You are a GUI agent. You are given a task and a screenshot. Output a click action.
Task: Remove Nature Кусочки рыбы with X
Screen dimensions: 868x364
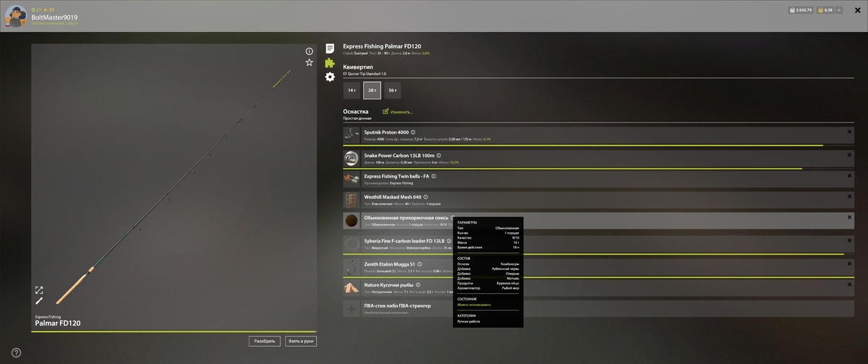pyautogui.click(x=849, y=284)
